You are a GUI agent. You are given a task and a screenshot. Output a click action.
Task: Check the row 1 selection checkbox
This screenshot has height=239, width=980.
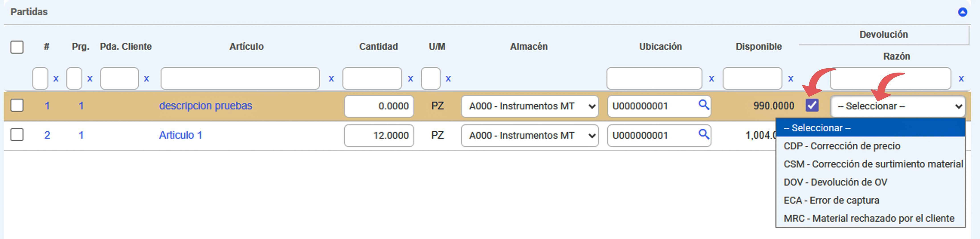pos(17,105)
